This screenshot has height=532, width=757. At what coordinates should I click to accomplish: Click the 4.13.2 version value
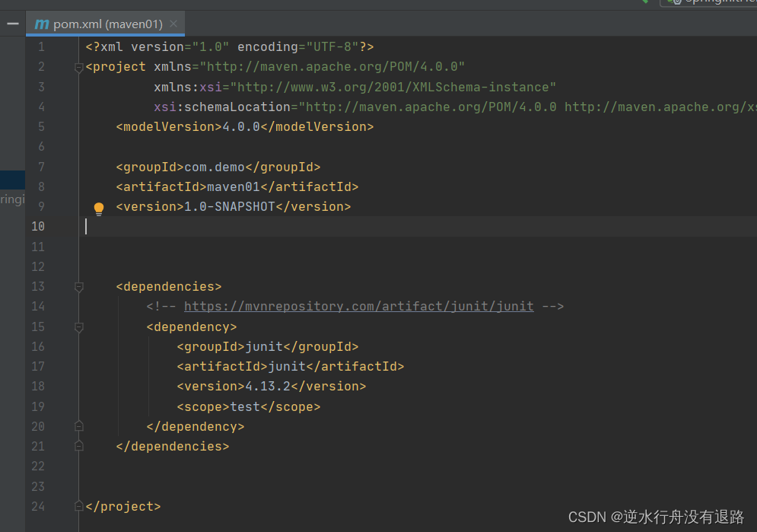(x=268, y=386)
